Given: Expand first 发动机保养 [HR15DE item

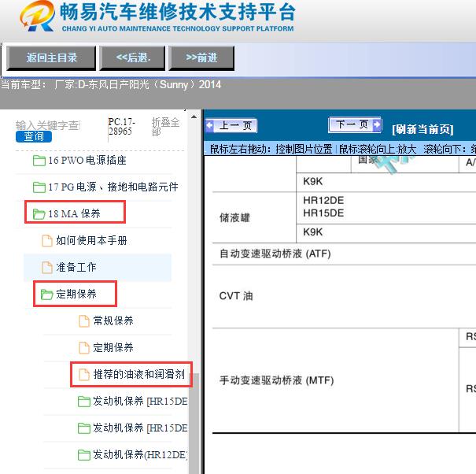Looking at the screenshot, I should pyautogui.click(x=140, y=401).
